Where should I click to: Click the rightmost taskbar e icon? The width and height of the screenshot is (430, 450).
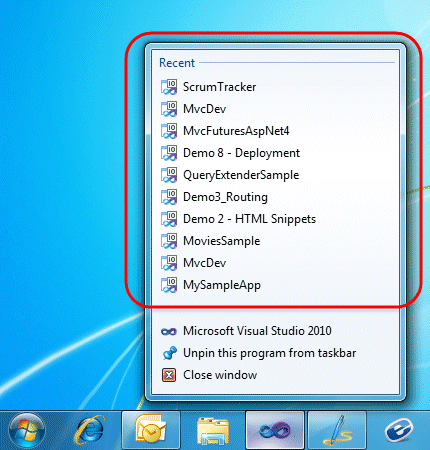(399, 431)
